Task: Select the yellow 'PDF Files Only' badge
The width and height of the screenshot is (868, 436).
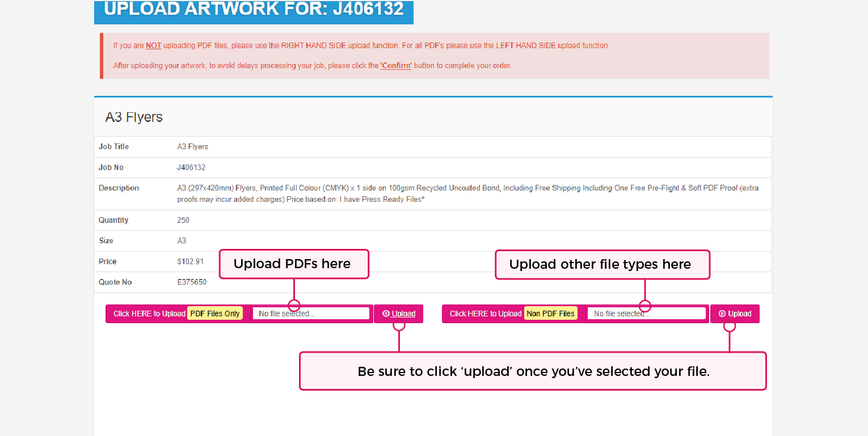Action: tap(214, 313)
